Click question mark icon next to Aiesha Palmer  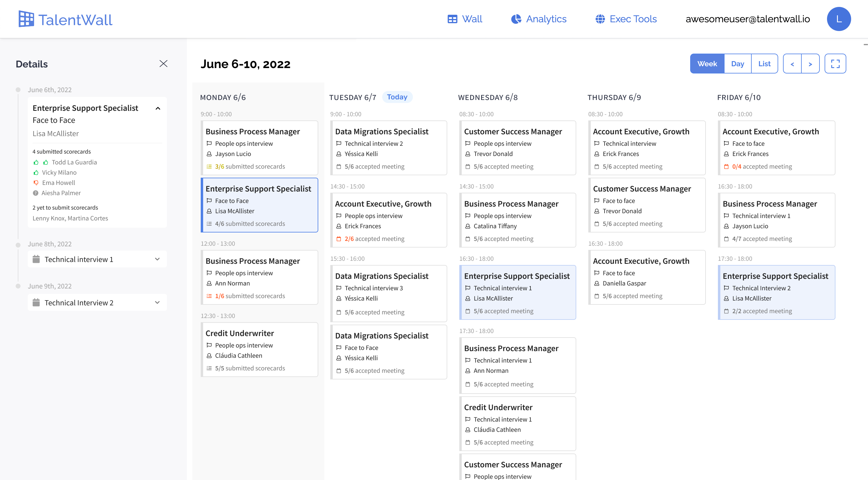[x=36, y=193]
